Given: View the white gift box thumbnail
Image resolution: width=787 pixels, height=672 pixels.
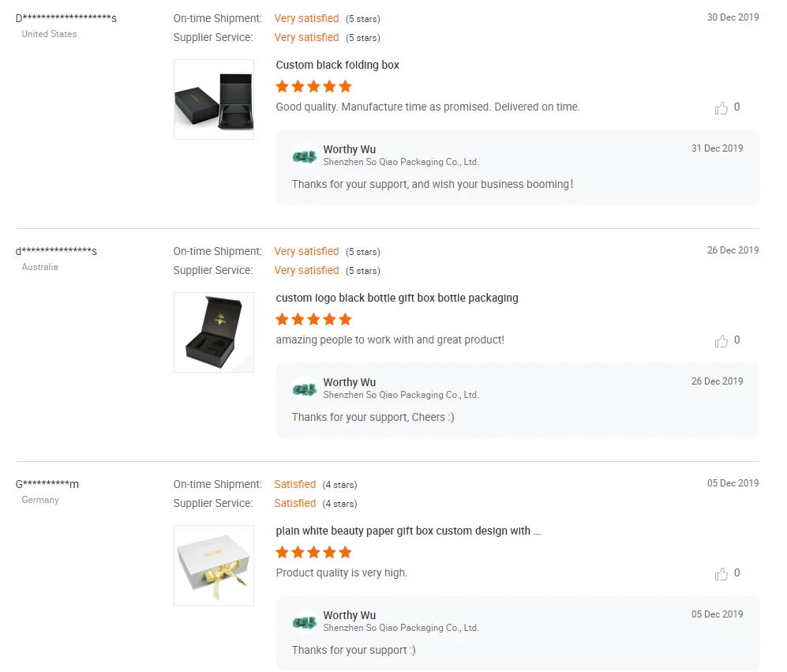Looking at the screenshot, I should [214, 565].
